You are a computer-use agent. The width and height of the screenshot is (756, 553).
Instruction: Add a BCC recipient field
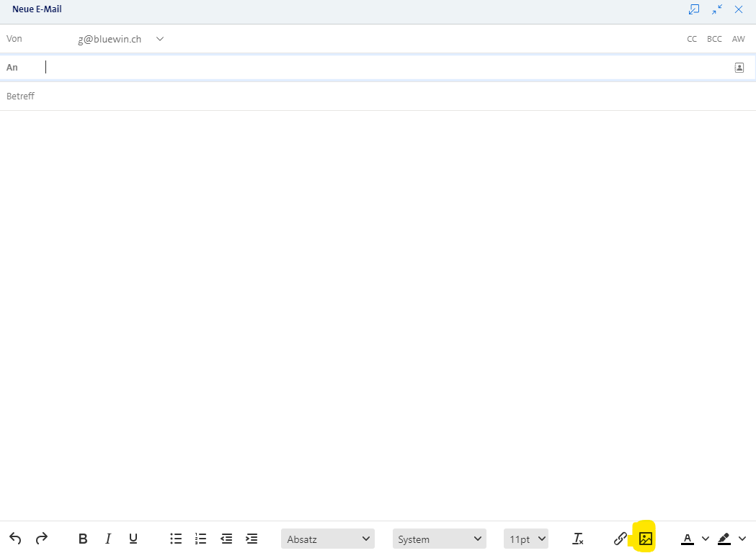pos(714,39)
